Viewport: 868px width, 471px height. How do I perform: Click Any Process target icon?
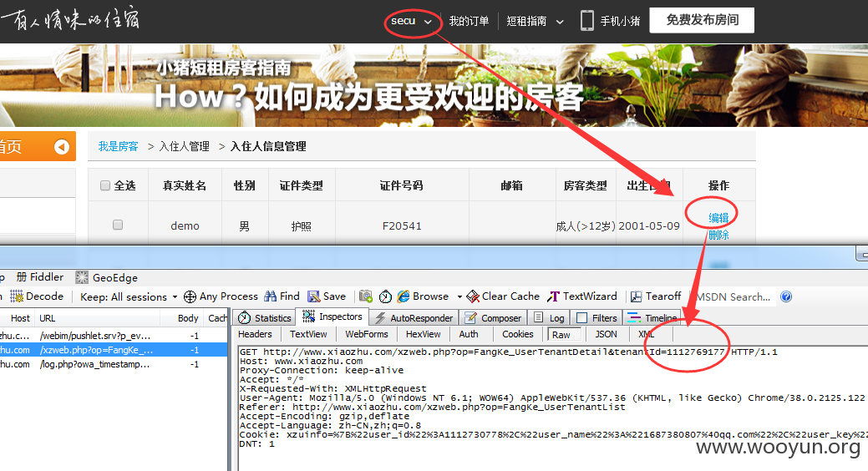point(190,296)
